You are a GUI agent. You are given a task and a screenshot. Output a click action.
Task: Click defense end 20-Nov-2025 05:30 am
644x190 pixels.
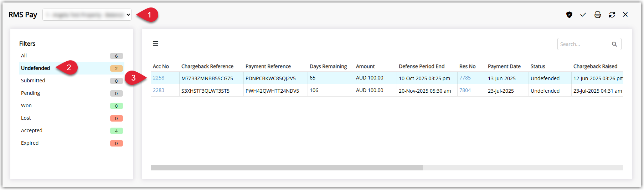pyautogui.click(x=425, y=91)
